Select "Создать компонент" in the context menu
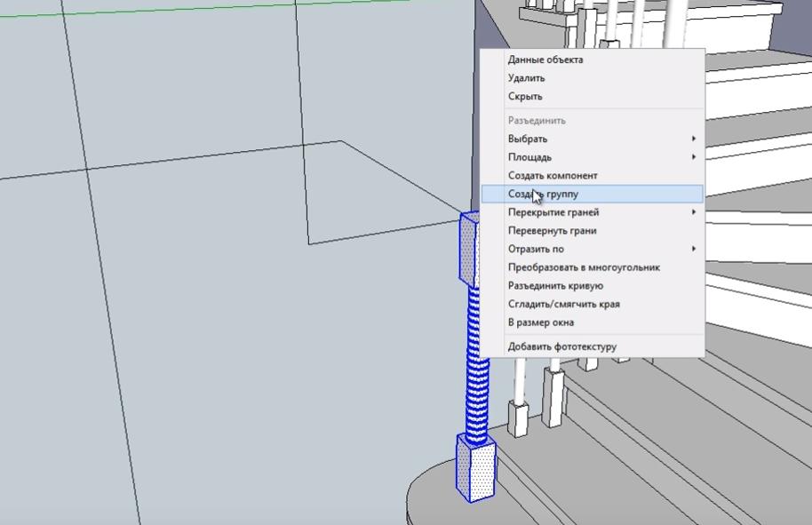This screenshot has height=525, width=812. coord(553,175)
